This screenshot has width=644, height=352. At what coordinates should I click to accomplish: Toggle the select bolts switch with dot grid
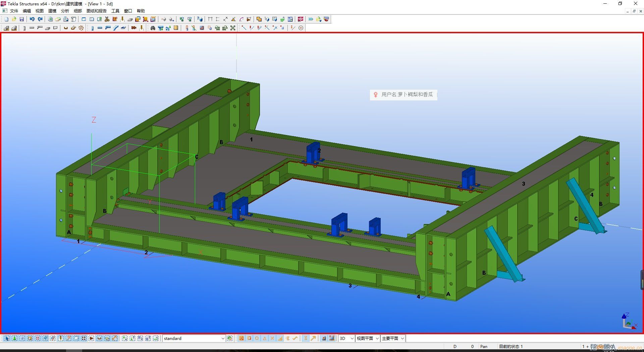(x=84, y=338)
